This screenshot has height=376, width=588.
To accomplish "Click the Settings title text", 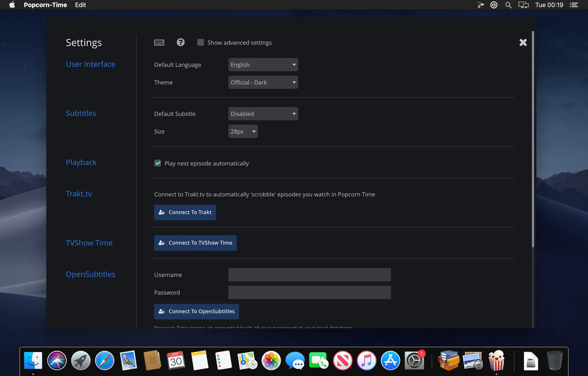I will [x=84, y=43].
